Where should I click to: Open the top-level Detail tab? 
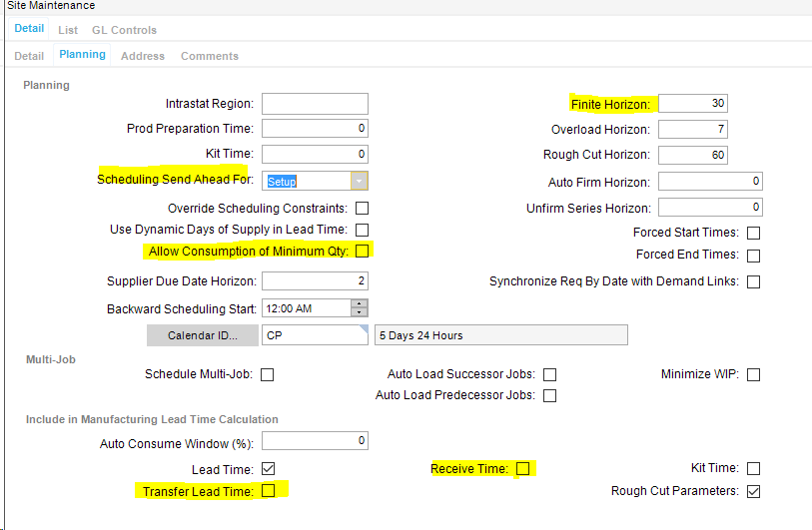(29, 29)
